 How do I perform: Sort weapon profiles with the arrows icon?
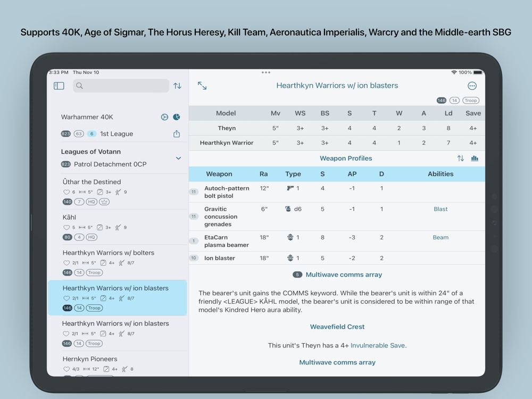(x=460, y=158)
